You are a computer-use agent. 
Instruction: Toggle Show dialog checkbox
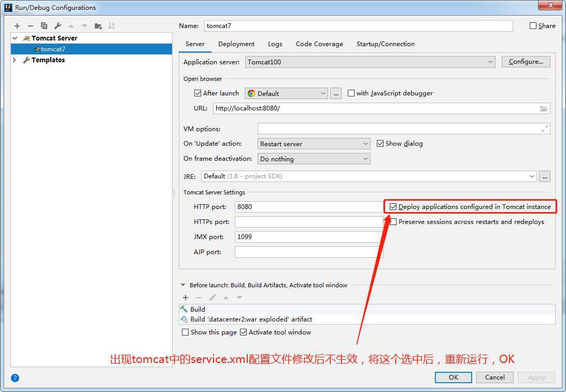[x=380, y=143]
